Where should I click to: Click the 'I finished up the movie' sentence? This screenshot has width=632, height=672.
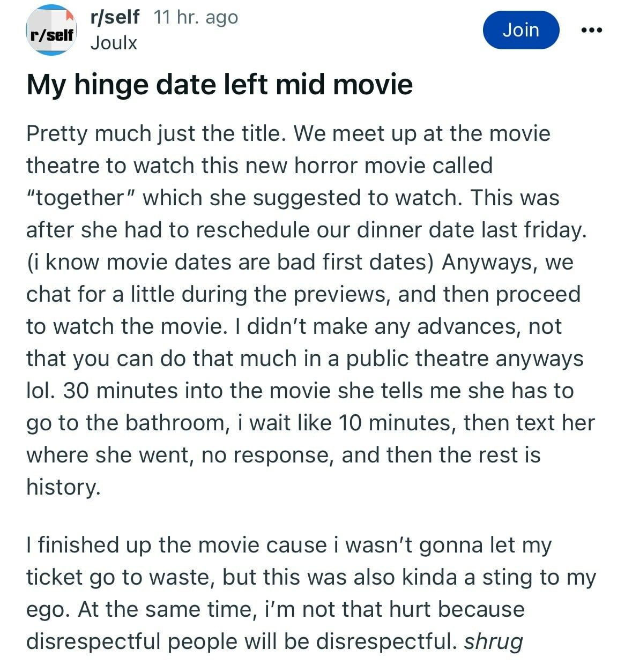(176, 545)
